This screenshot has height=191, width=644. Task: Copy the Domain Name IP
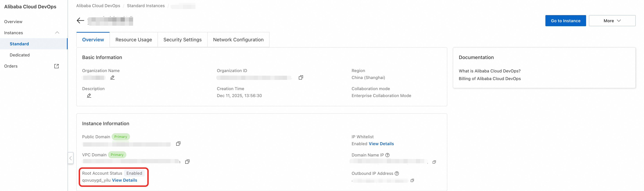434,162
